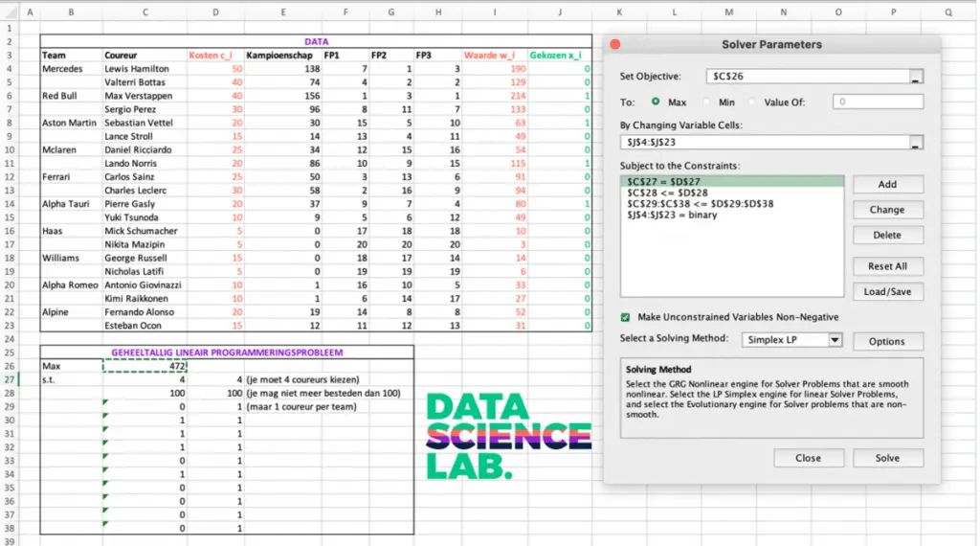
Task: Click cell Kimi Raikkonen
Action: 145,298
